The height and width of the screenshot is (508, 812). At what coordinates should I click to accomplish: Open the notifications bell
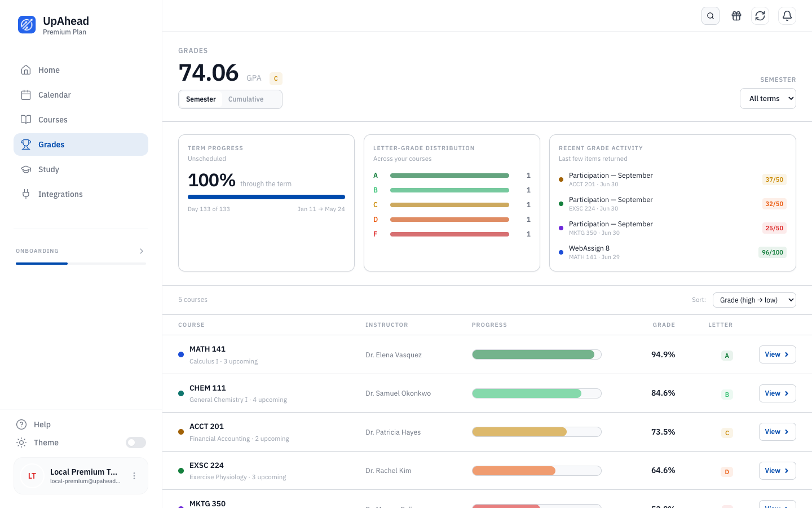point(787,16)
